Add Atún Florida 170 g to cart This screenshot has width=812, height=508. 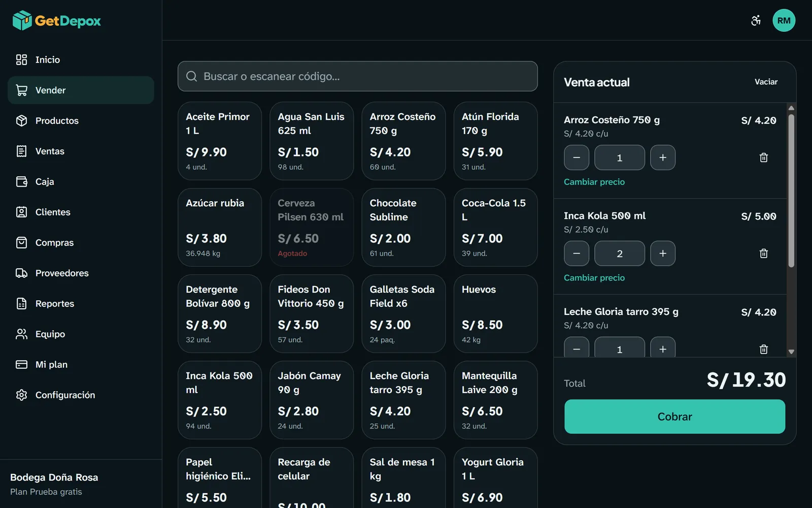click(x=495, y=141)
